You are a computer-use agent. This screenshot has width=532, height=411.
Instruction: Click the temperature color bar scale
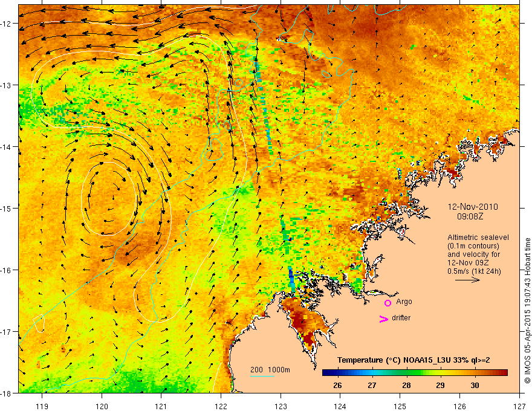[415, 373]
